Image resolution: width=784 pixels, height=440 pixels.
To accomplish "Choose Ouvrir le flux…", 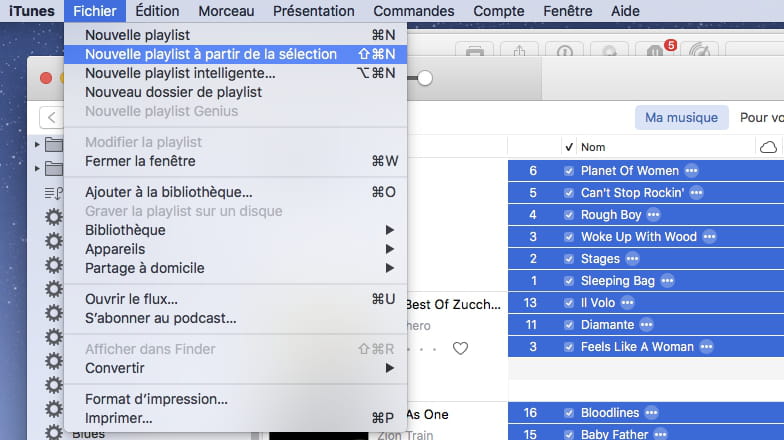I will [236, 299].
